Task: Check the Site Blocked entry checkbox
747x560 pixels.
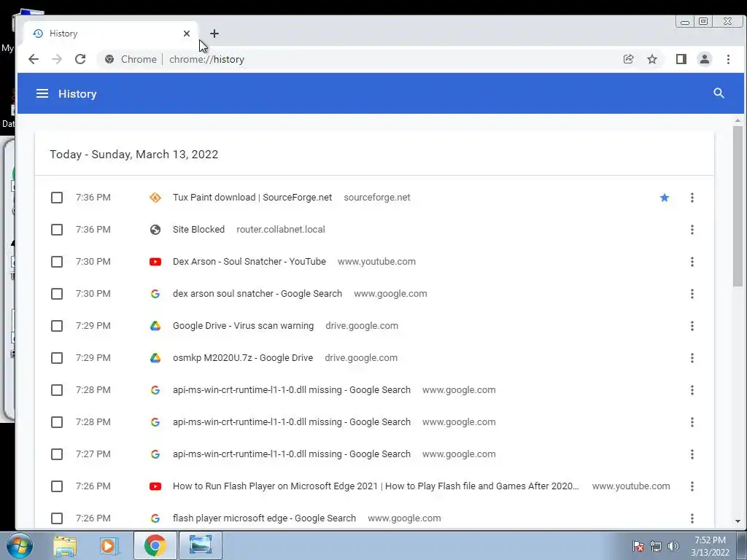Action: (57, 230)
